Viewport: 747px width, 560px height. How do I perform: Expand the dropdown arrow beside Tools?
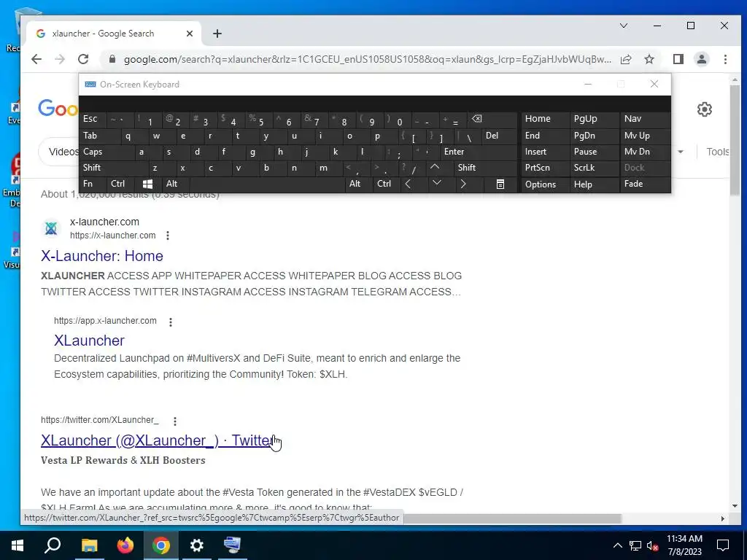coord(681,152)
